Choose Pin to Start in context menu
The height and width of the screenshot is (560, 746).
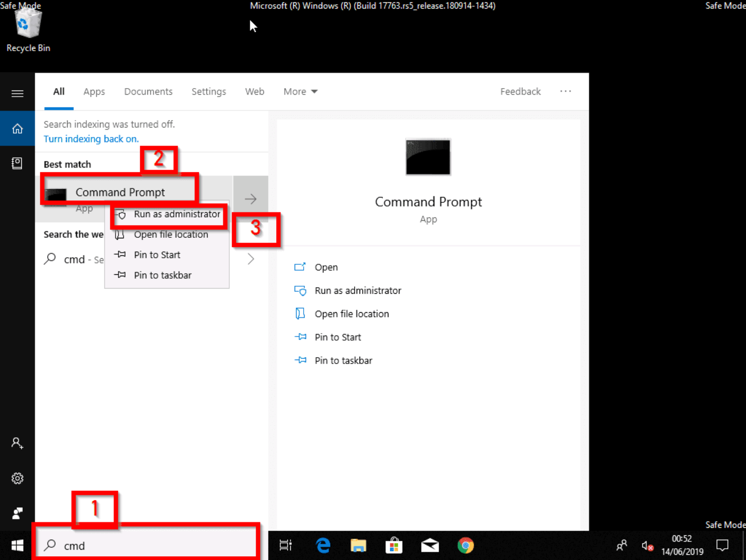click(167, 255)
